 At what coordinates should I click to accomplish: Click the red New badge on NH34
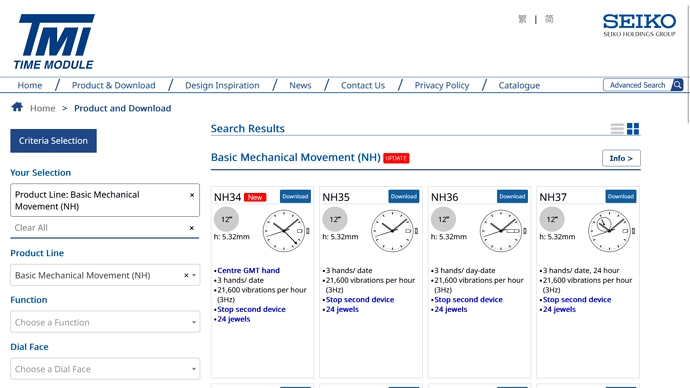coord(255,197)
